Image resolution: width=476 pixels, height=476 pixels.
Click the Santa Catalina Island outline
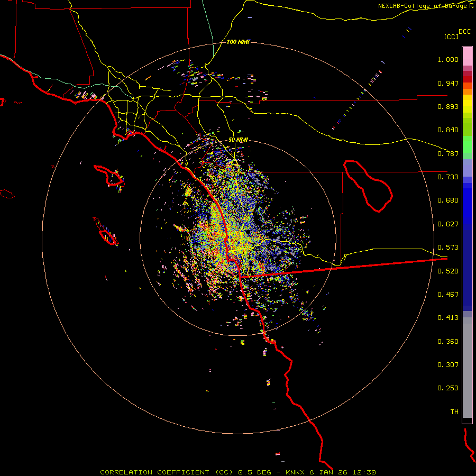click(x=109, y=176)
